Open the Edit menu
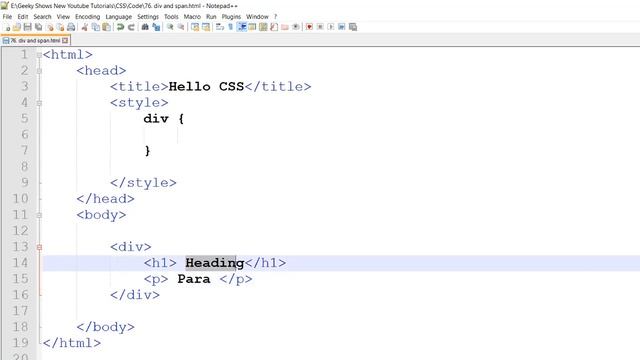This screenshot has height=360, width=640. (23, 17)
